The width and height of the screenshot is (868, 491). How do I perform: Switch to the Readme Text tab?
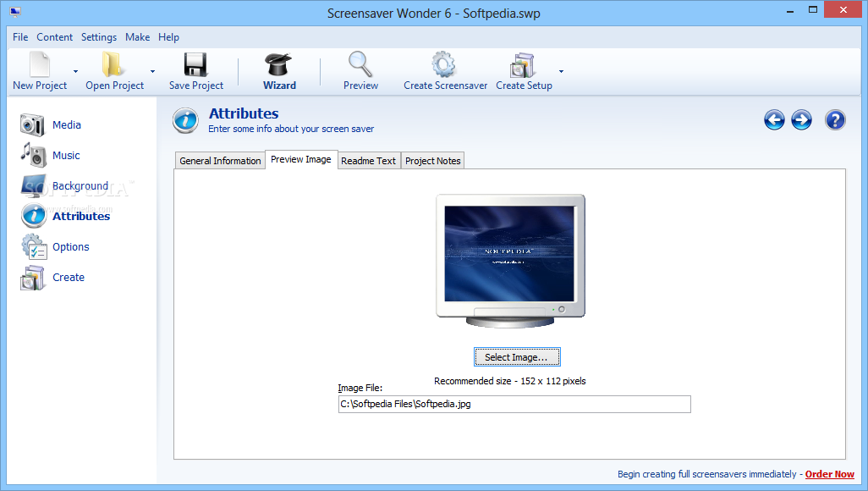[369, 161]
